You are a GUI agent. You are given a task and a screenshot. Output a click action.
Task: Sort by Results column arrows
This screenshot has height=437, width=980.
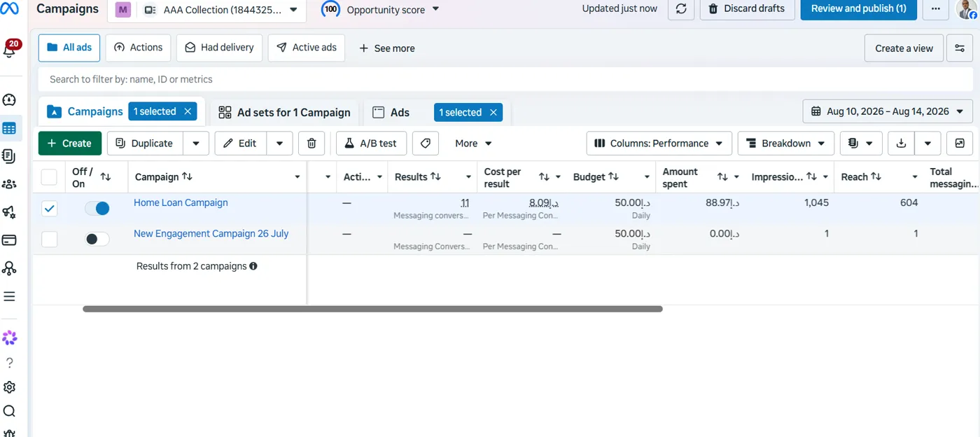[435, 177]
